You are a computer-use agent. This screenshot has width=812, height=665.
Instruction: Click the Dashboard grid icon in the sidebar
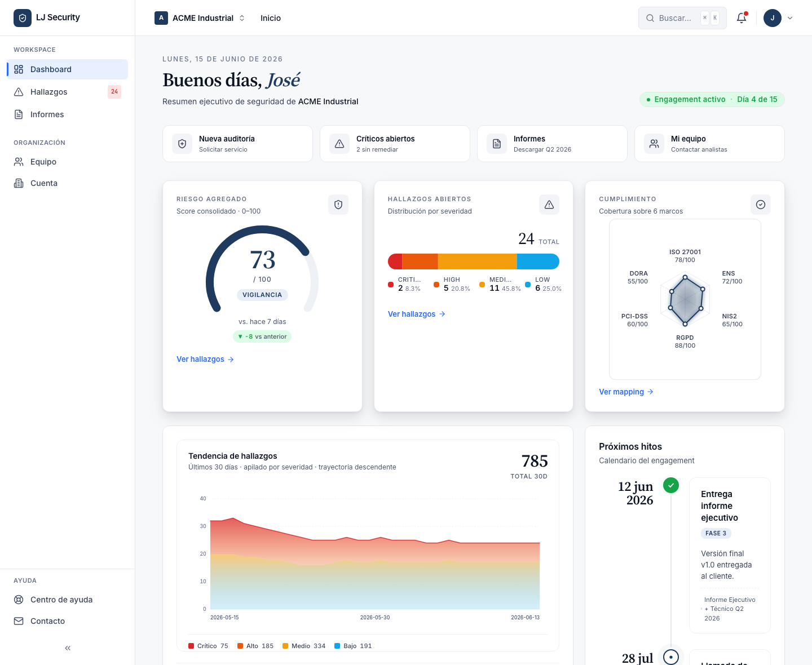pos(19,69)
